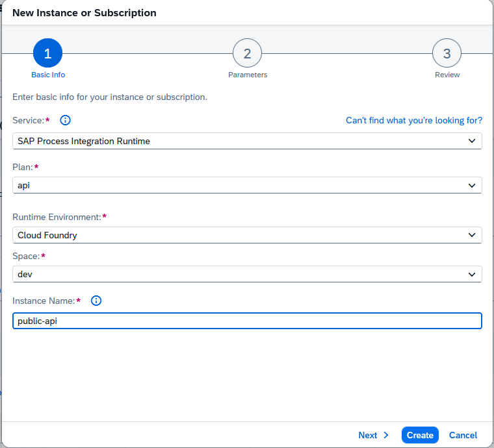Click the info icon beside Instance Name
The height and width of the screenshot is (448, 494).
tap(96, 301)
